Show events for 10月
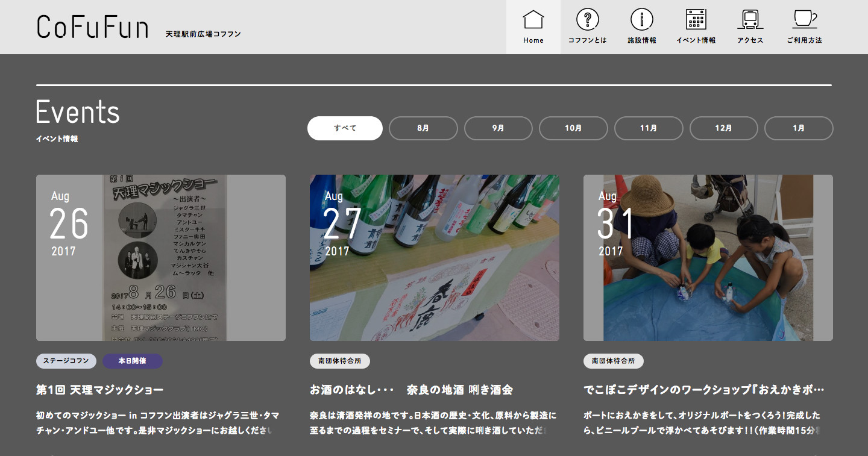The image size is (868, 456). [573, 128]
